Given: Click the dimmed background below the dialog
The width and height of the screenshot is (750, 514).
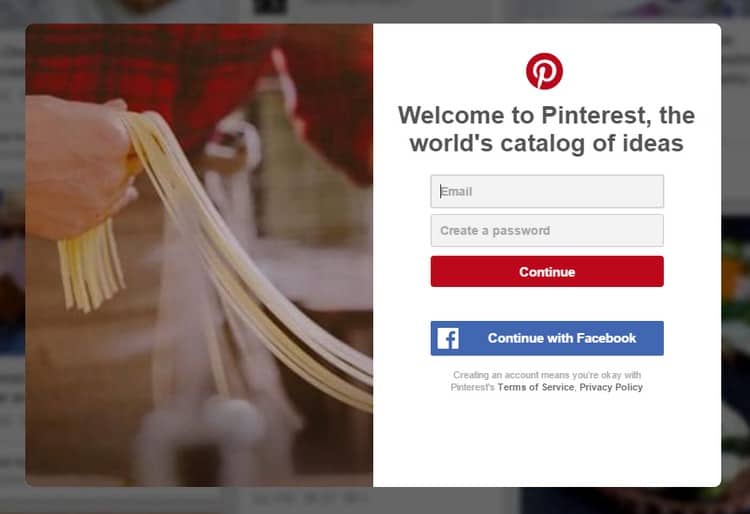Looking at the screenshot, I should coord(375,501).
